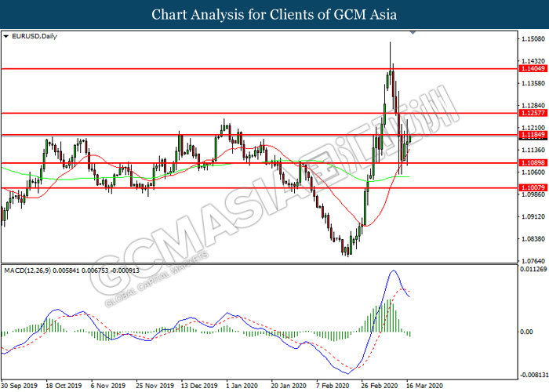Click the 18 Oct 2019 date label

[x=64, y=386]
